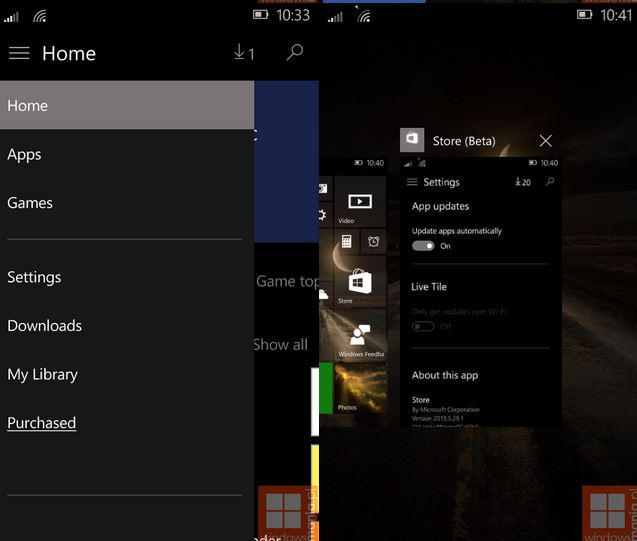637x541 pixels.
Task: Go to Downloads in the side menu
Action: [44, 325]
